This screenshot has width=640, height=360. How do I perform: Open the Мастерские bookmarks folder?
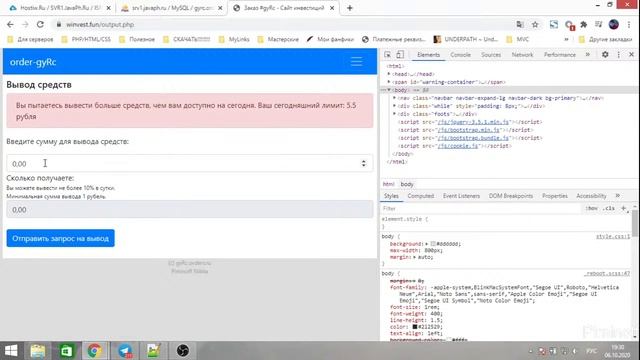point(278,40)
